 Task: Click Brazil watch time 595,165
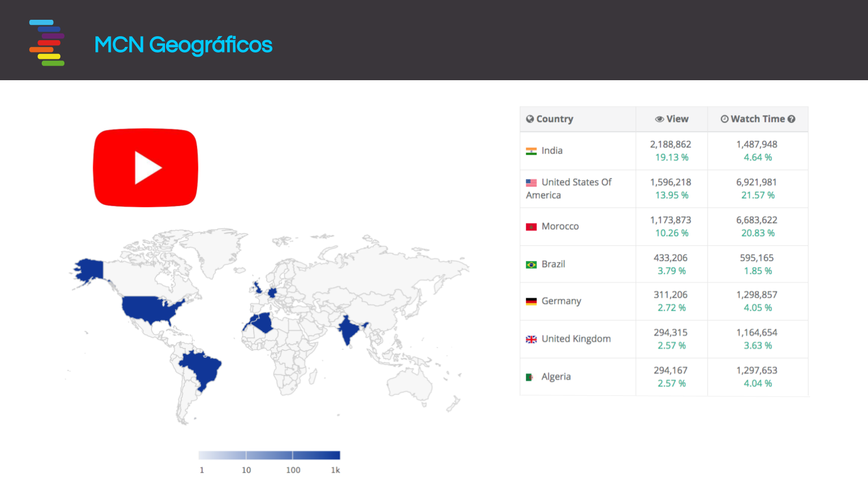[x=757, y=258]
